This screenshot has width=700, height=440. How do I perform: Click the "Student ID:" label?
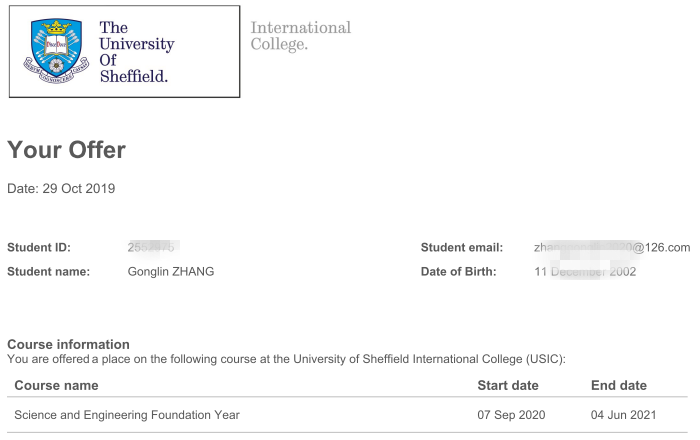(x=39, y=248)
